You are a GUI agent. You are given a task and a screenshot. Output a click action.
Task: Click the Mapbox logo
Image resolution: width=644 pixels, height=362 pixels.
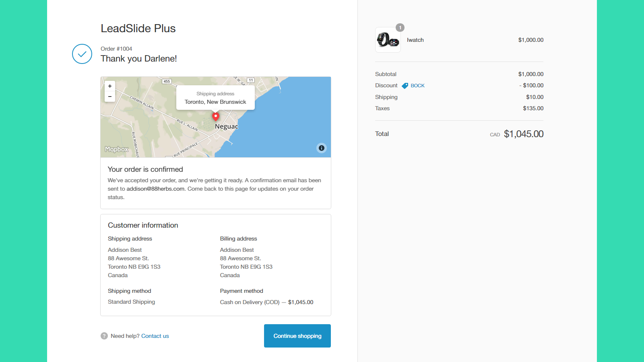[116, 149]
